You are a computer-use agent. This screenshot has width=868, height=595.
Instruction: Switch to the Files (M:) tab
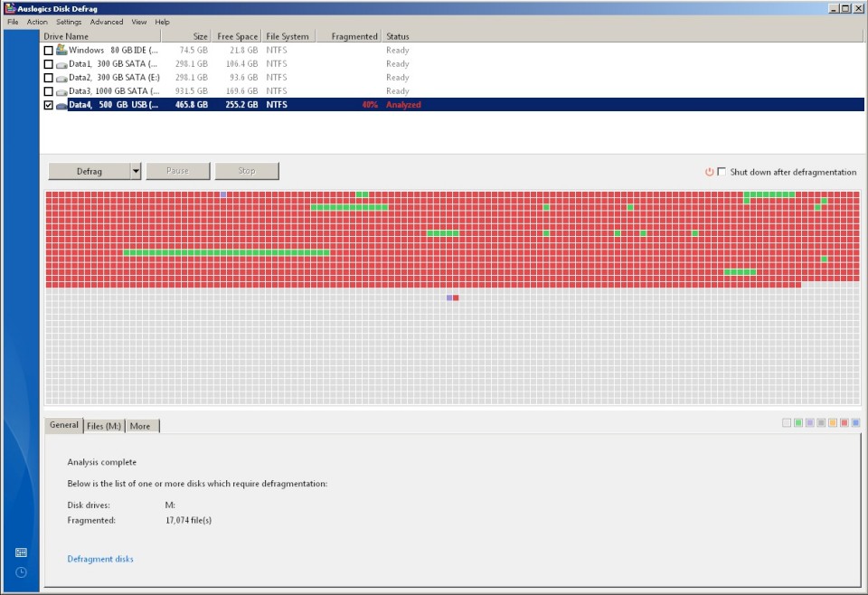point(104,426)
